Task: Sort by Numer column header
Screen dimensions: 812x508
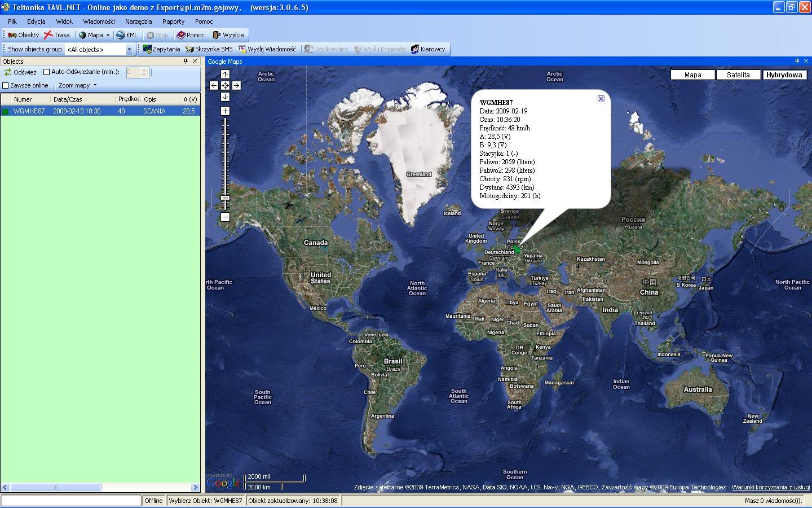Action: [31, 99]
